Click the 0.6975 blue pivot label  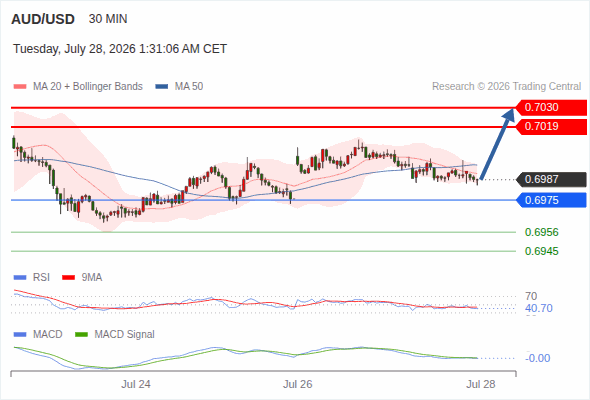point(550,200)
